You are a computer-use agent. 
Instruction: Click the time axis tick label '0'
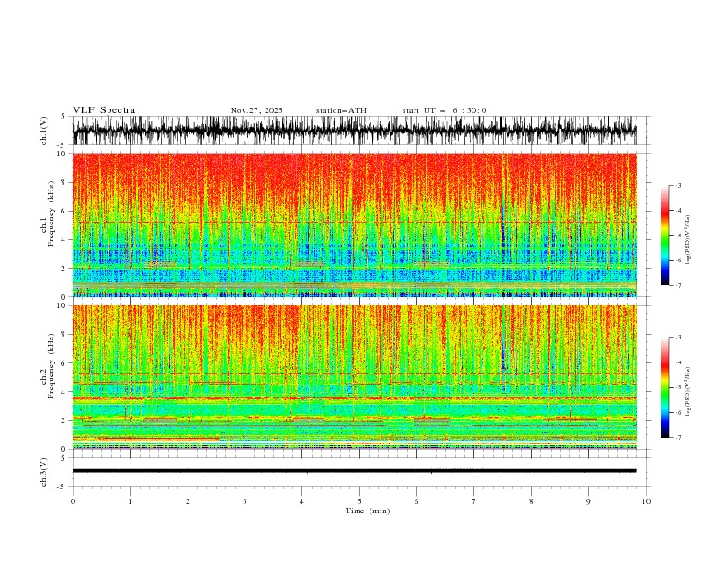(x=73, y=501)
